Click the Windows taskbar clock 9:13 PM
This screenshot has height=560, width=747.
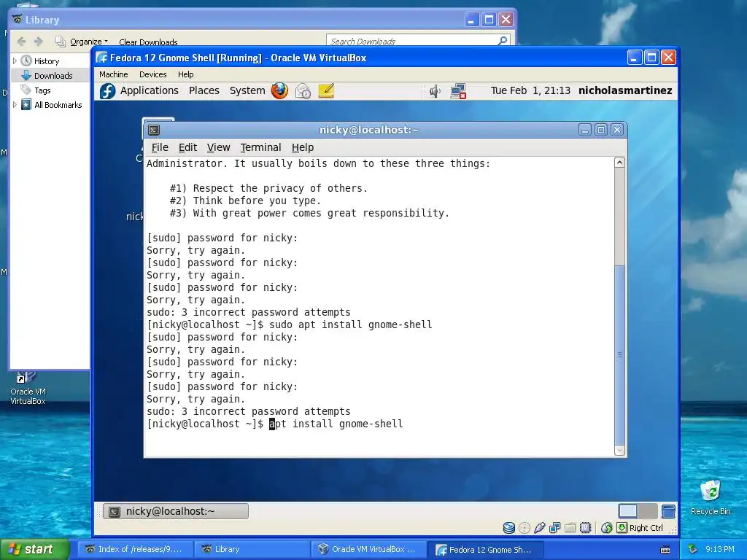[x=720, y=549]
